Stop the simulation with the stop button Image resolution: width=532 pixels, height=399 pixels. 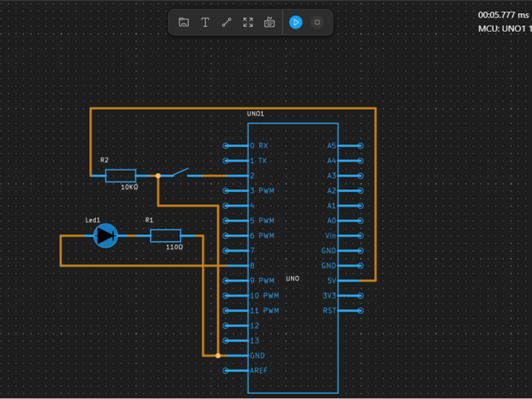(x=317, y=22)
